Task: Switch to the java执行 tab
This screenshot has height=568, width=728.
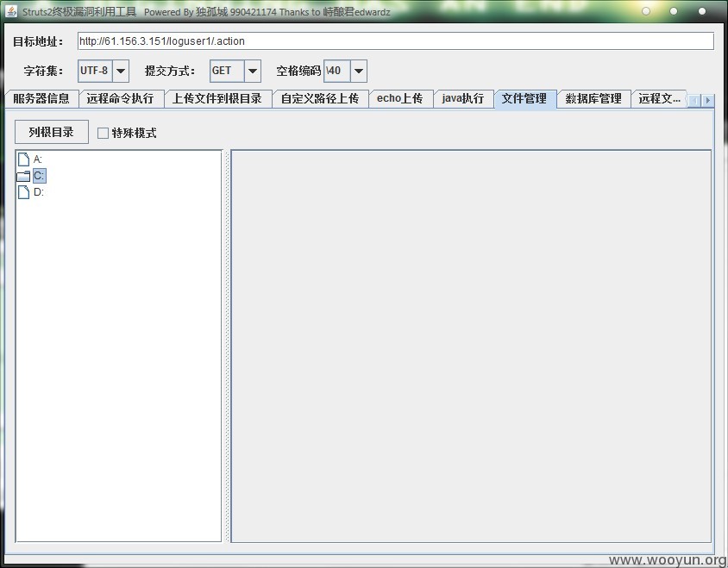Action: [x=463, y=98]
